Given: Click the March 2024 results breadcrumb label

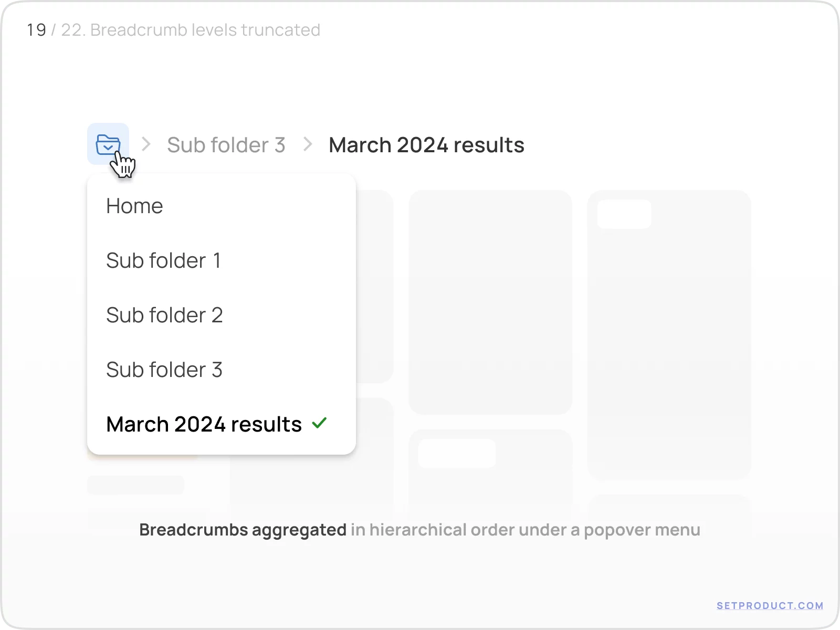Looking at the screenshot, I should [426, 144].
